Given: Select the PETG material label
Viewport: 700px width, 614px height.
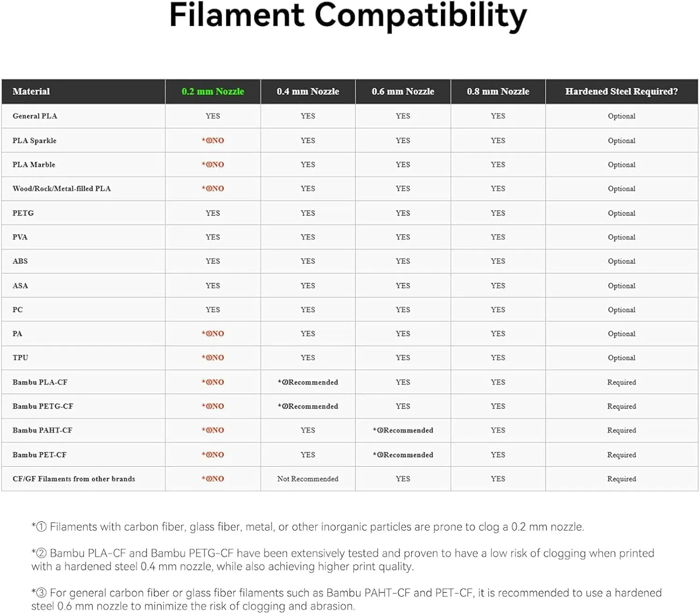Looking at the screenshot, I should click(23, 213).
